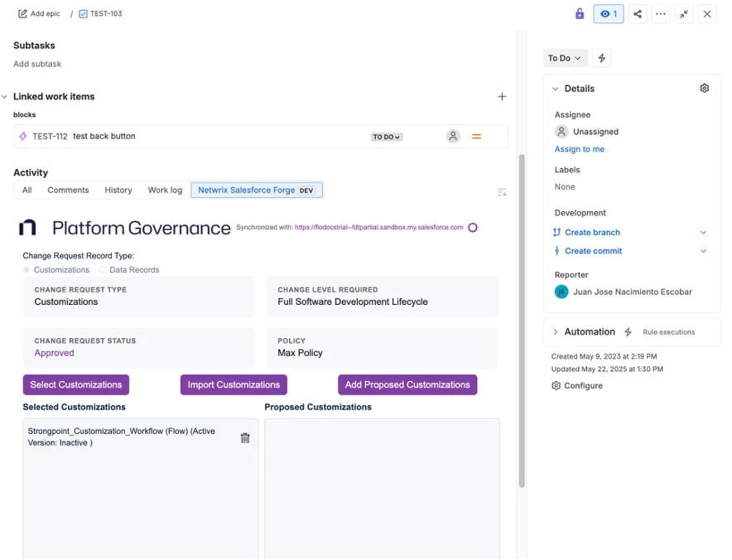The image size is (732, 560).
Task: Open the three-dots more actions menu
Action: coord(661,14)
